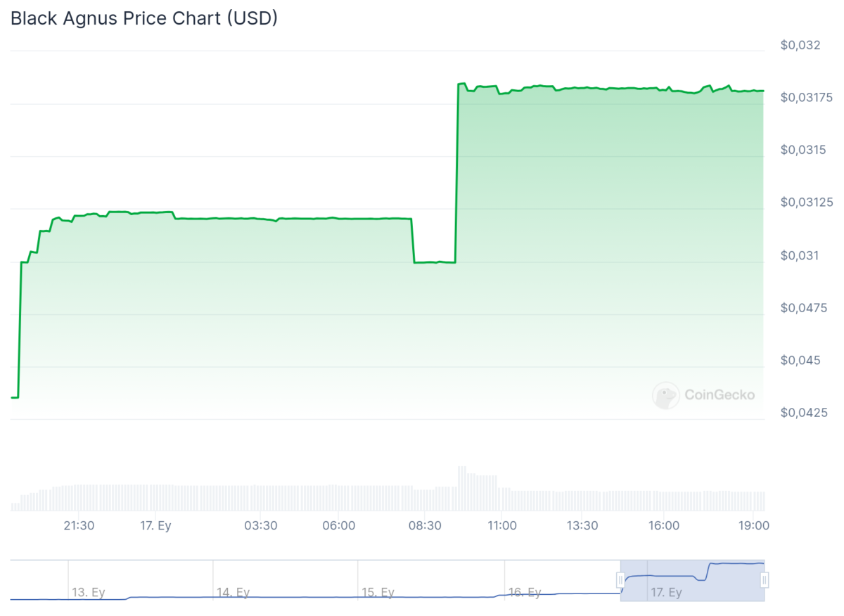Click the $0,032 price axis label
This screenshot has height=616, width=844.
point(800,46)
